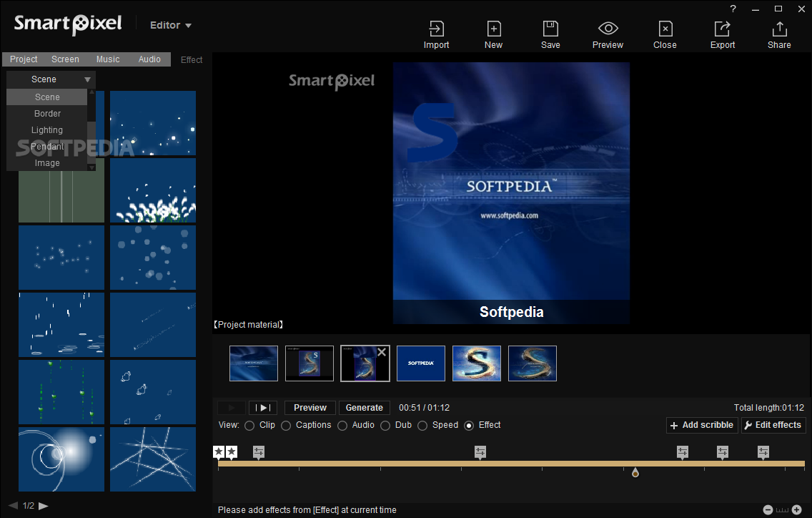Click the Close project icon
812x518 pixels.
665,29
